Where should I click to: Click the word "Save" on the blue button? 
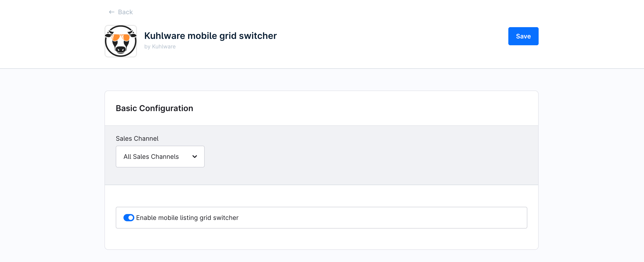tap(523, 36)
